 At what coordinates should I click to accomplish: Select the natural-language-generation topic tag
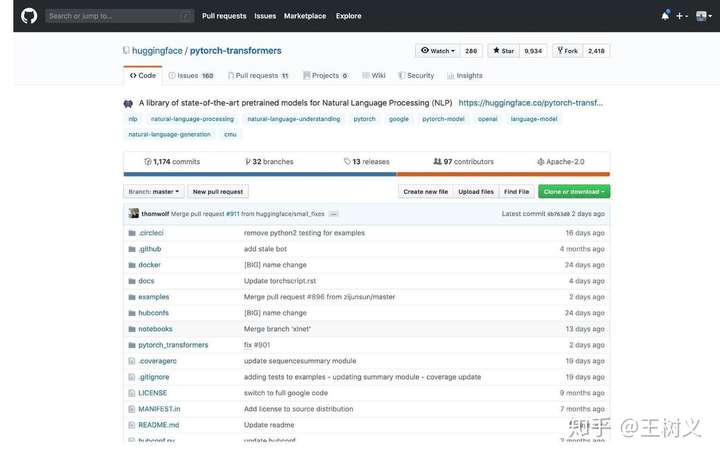click(x=169, y=135)
